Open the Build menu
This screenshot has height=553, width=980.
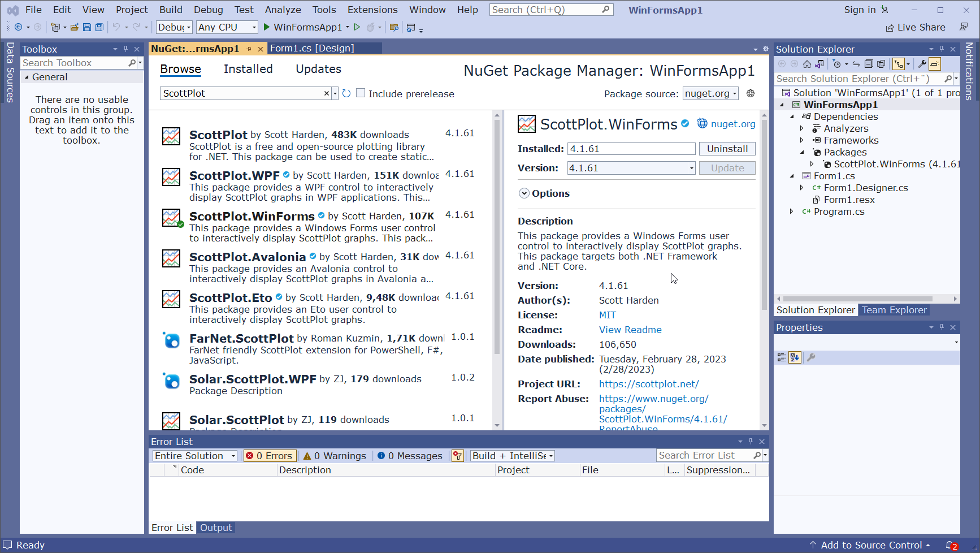(x=171, y=10)
